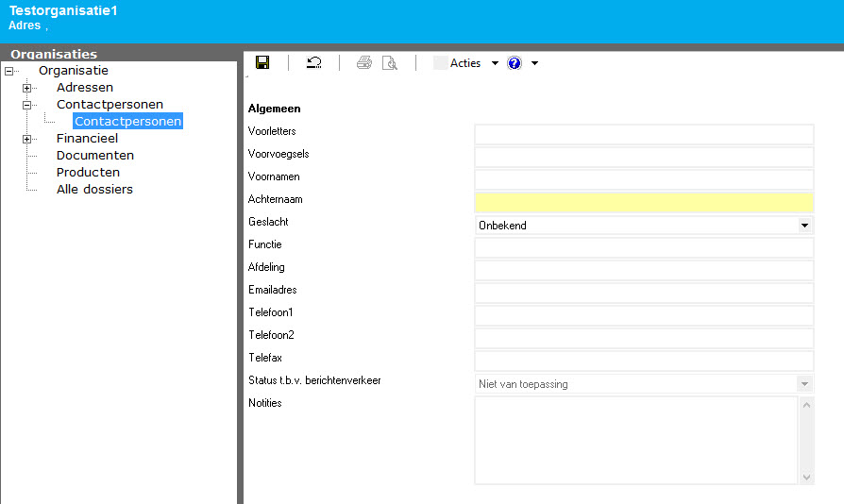
Task: Collapse the Contactpersonen tree node
Action: (x=27, y=105)
